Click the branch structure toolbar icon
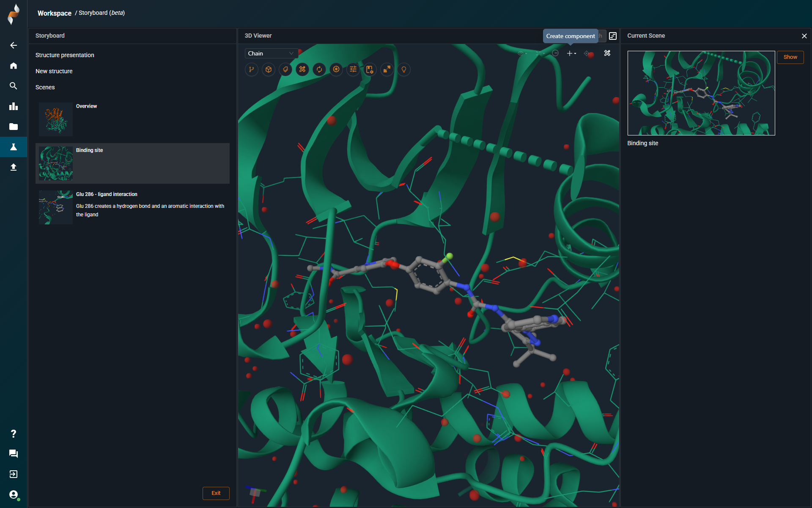Viewport: 812px width, 508px height. (252, 69)
